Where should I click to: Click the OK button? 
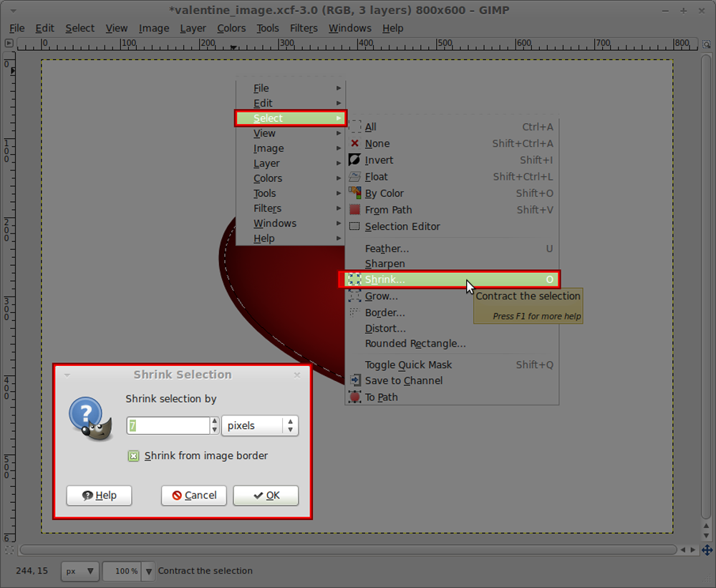pos(266,495)
